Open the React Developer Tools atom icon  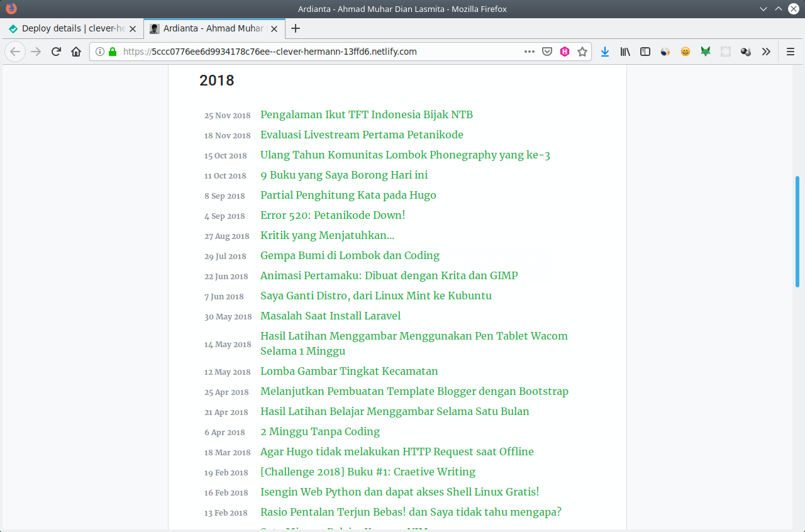tap(725, 52)
